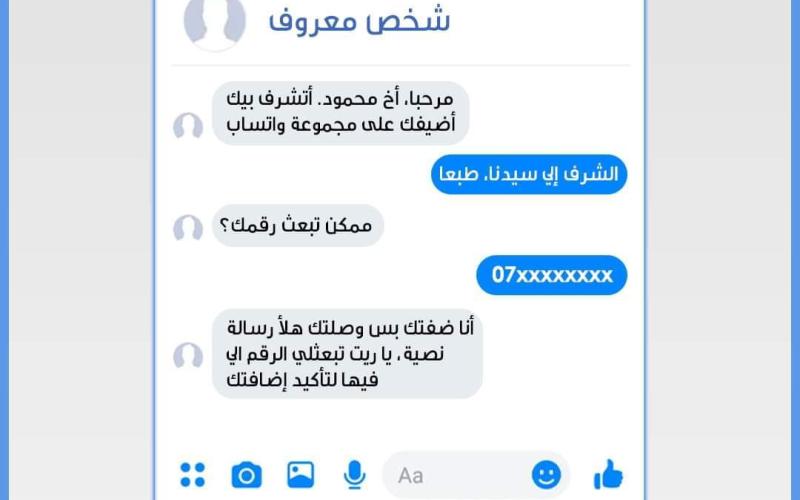Open the four-dots more apps menu
The height and width of the screenshot is (500, 800).
point(192,475)
